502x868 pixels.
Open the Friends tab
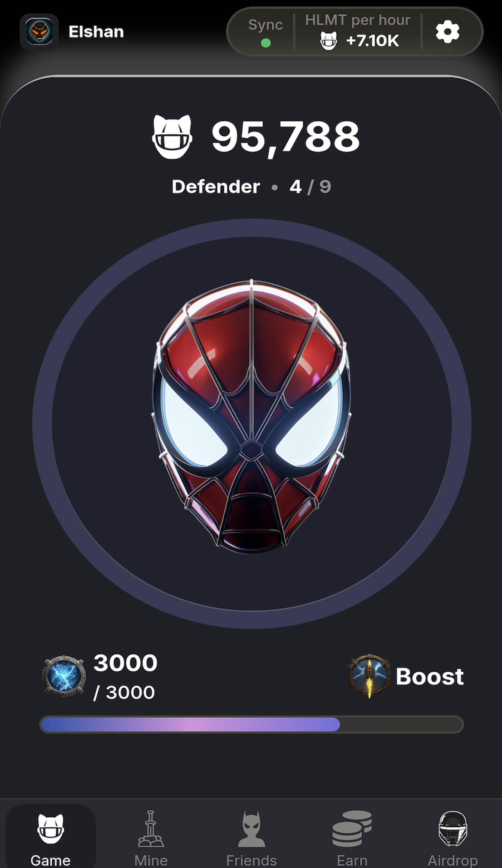[252, 838]
